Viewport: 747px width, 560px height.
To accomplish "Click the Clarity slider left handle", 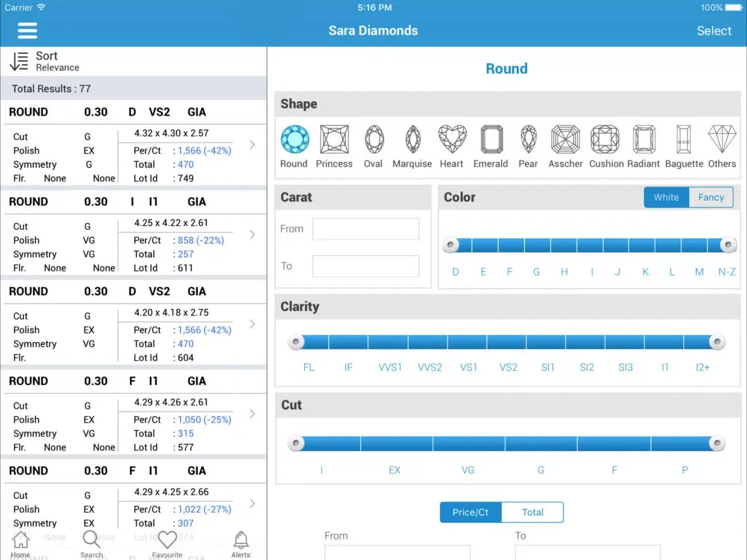I will 296,342.
